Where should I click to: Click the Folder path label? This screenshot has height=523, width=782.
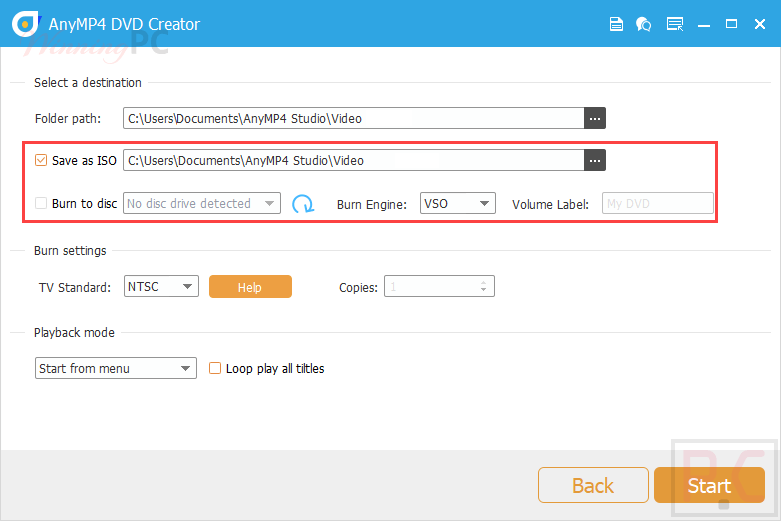click(68, 119)
